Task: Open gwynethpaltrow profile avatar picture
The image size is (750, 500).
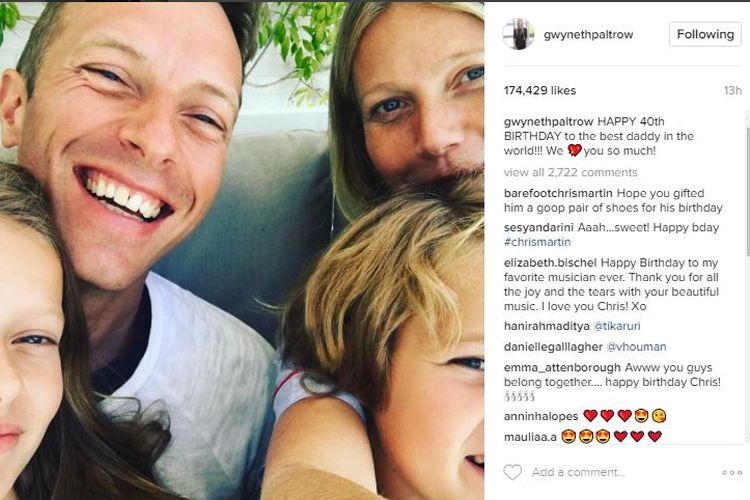Action: (518, 34)
